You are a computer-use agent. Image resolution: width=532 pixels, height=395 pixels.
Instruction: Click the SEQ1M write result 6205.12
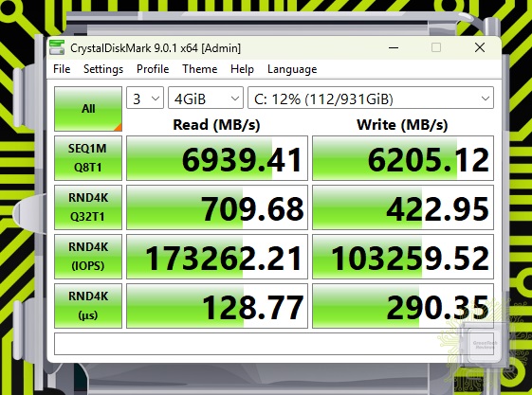point(403,158)
